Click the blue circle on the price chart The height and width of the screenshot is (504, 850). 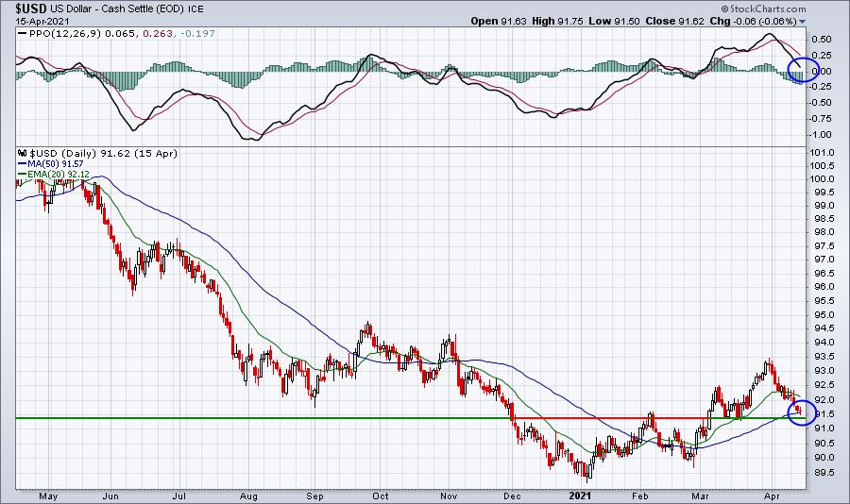[801, 412]
